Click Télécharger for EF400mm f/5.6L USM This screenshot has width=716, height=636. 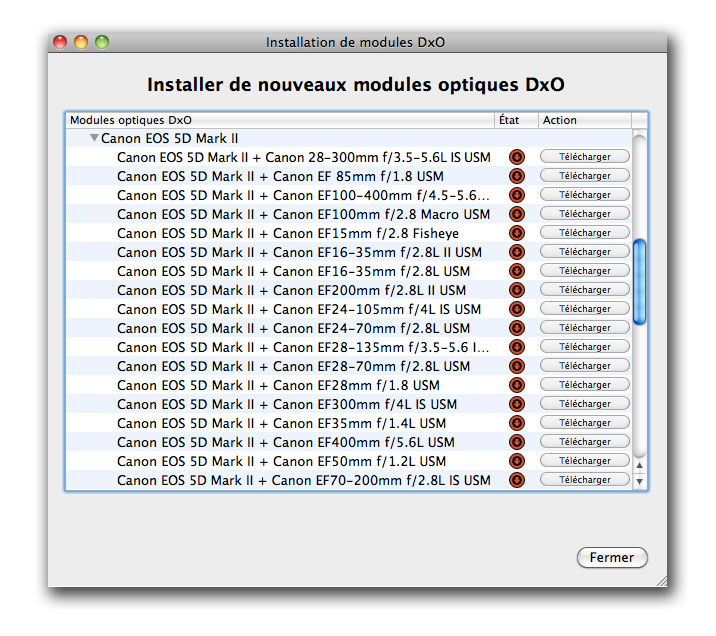click(584, 442)
